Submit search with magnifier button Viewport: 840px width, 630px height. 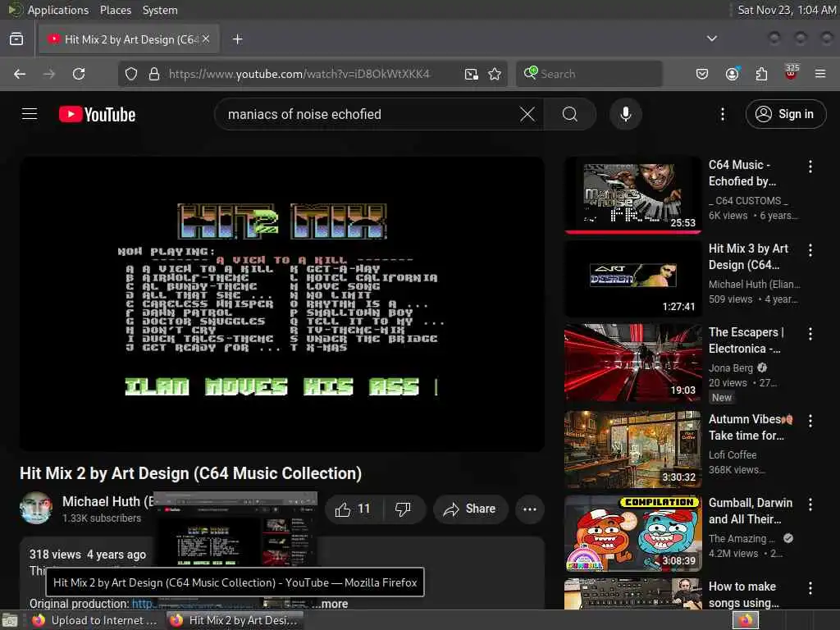(570, 114)
